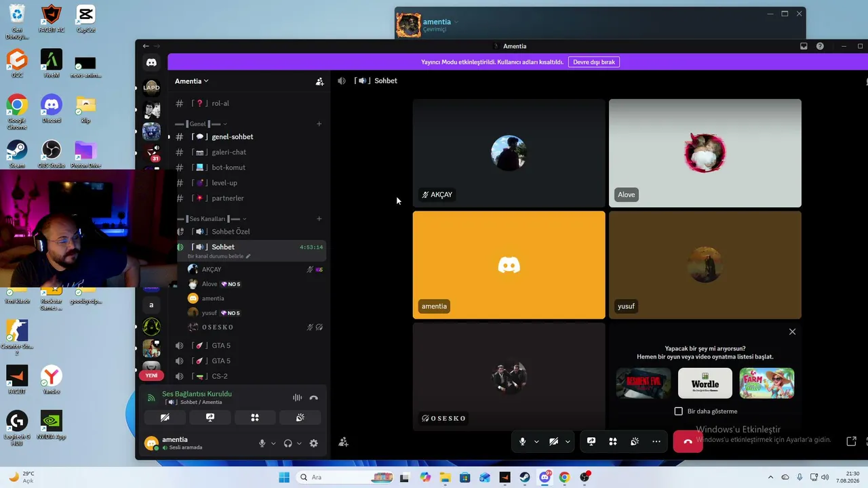
Task: Open voice connection details signal icon
Action: (x=151, y=398)
